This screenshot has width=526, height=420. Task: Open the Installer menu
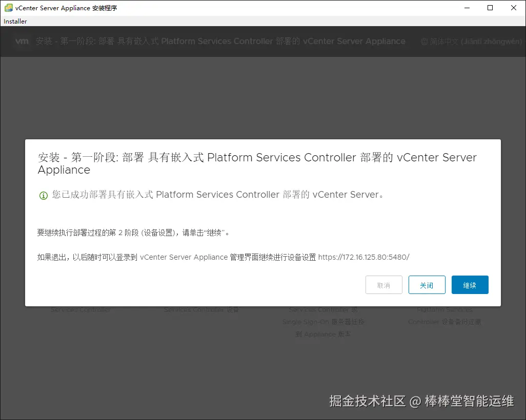pos(15,21)
